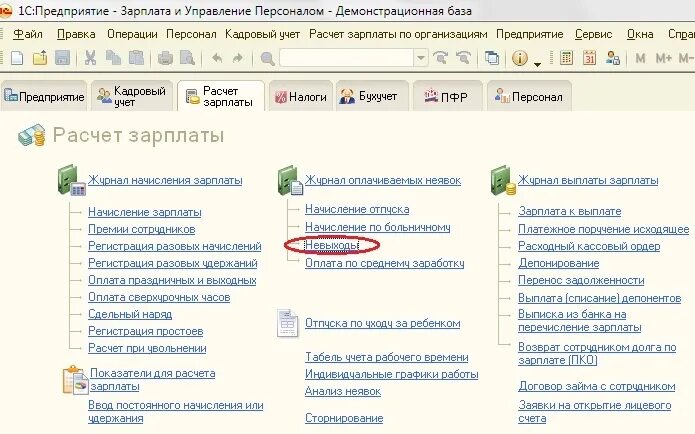Open the Персонал menu

click(x=191, y=34)
